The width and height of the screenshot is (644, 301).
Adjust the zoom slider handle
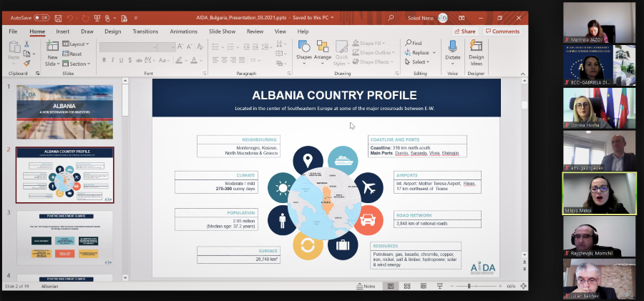pos(469,286)
